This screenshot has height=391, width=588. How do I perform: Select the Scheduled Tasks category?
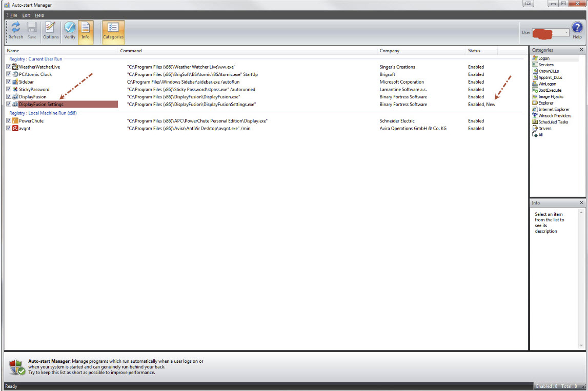[x=553, y=122]
